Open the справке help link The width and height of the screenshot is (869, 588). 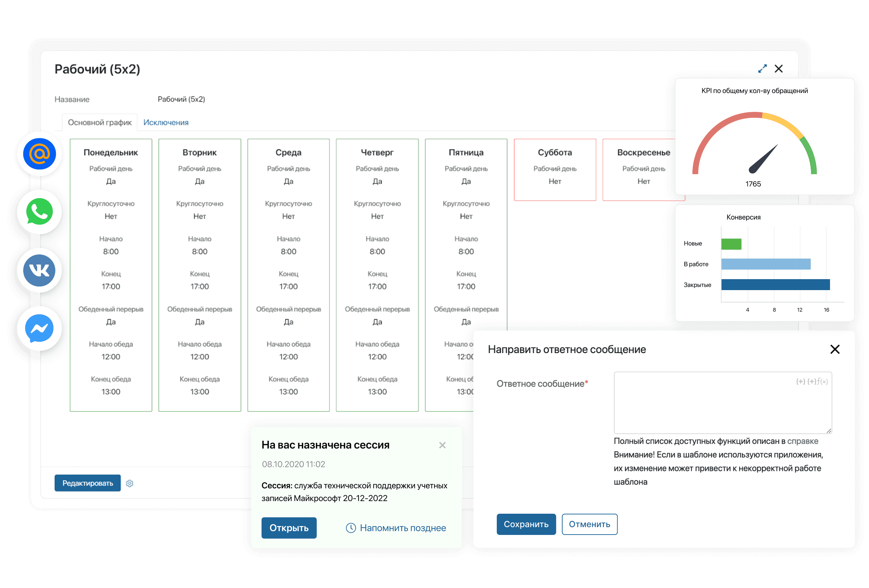pos(802,441)
